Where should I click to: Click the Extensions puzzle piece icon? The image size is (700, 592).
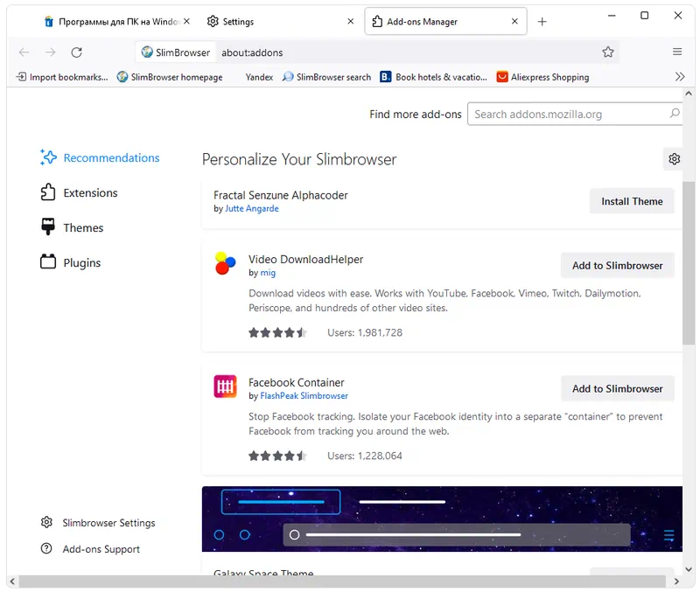coord(48,192)
